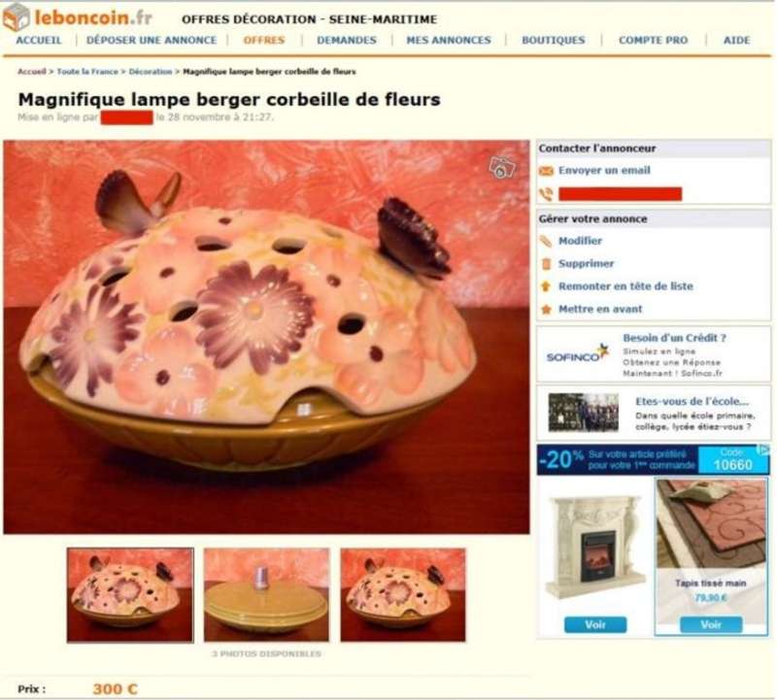Follow the Toute la France breadcrumb link
Screen dimensions: 777x700
(87, 71)
